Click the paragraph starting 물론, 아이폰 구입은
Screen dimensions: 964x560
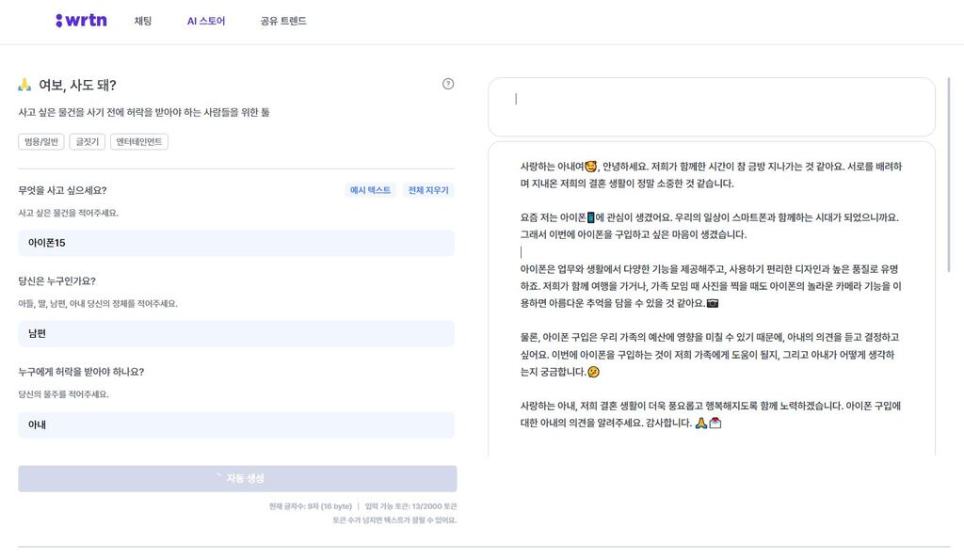point(710,354)
